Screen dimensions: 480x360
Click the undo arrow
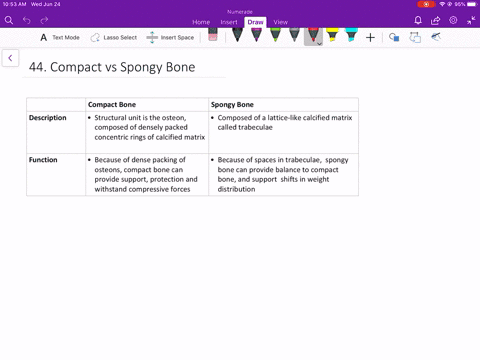click(x=27, y=21)
